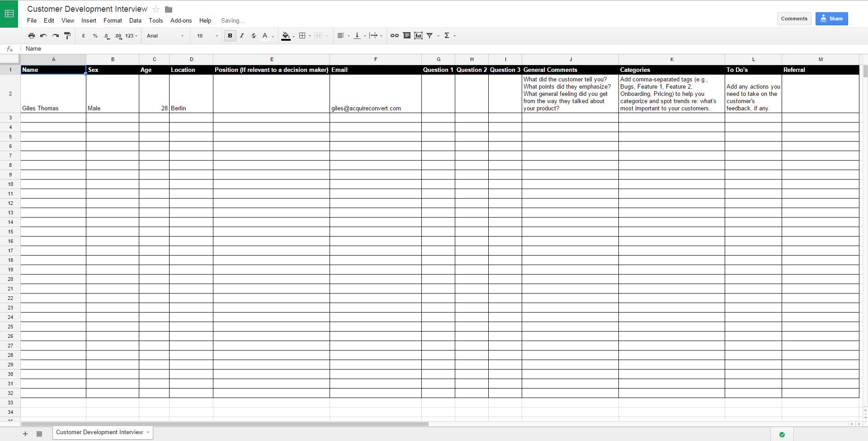Click the Print icon in the toolbar
This screenshot has width=868, height=441.
31,36
